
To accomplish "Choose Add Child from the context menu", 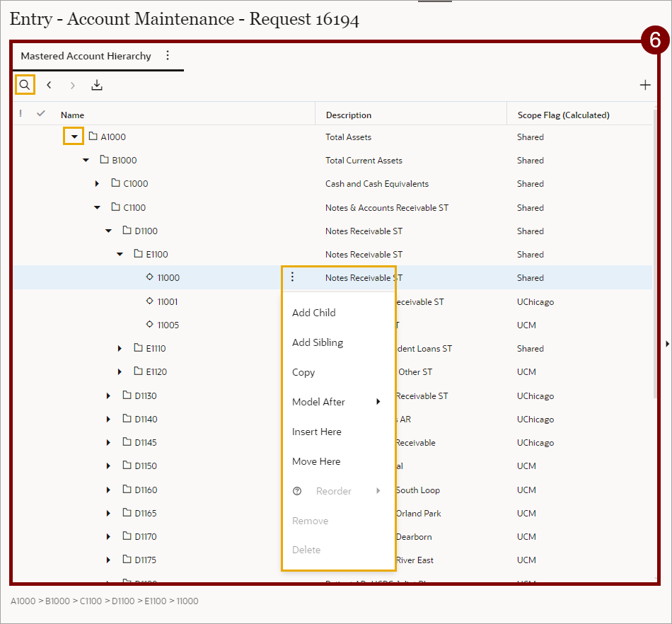I will (x=313, y=313).
